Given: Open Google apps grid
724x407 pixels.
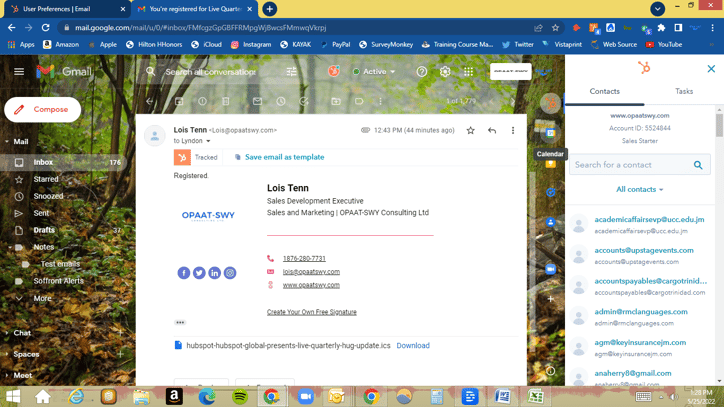Looking at the screenshot, I should [x=468, y=72].
